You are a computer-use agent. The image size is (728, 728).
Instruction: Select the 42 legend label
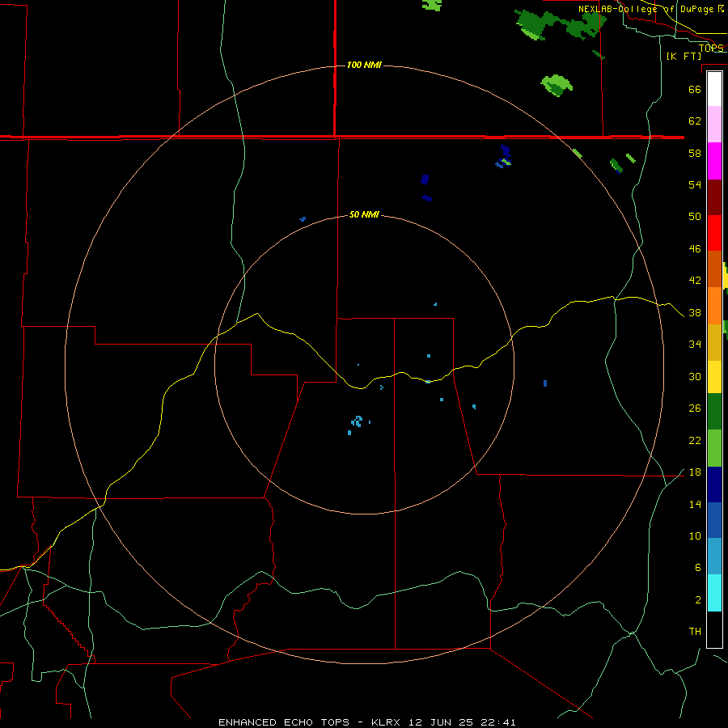695,281
